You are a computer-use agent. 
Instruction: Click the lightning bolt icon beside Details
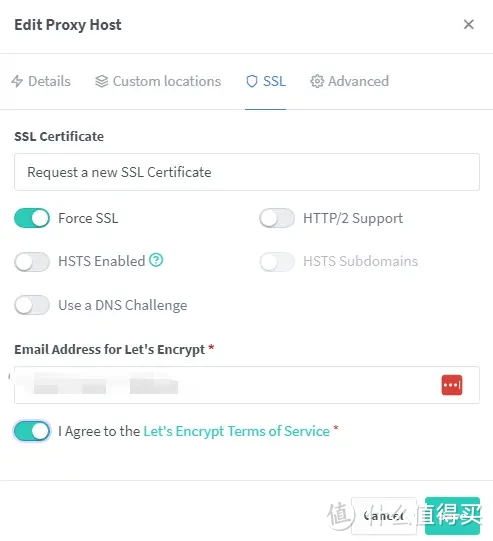pos(17,81)
